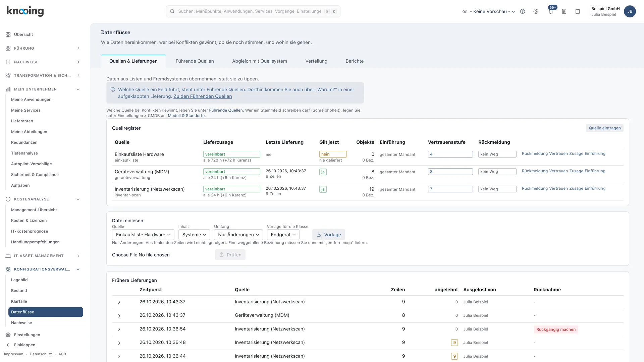Image resolution: width=644 pixels, height=362 pixels.
Task: Expand delivery row 26.10.2026, 10:36:48
Action: pos(119,343)
